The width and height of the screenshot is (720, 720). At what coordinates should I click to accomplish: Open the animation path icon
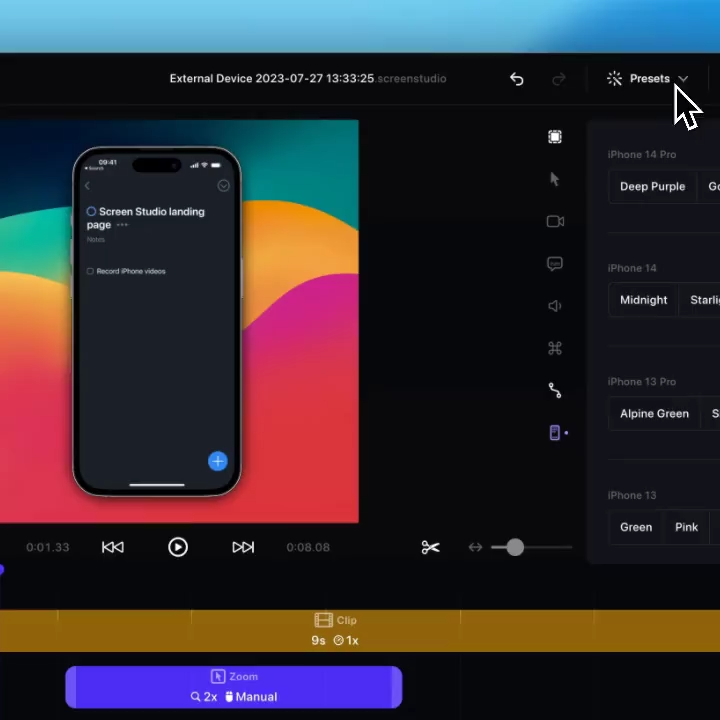(555, 390)
